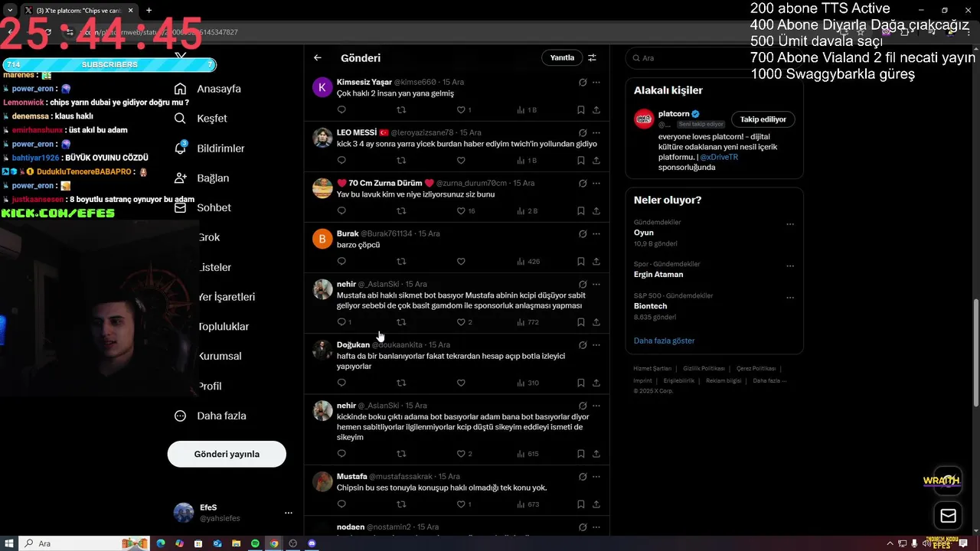The width and height of the screenshot is (980, 551).
Task: Bookmark LEO MESSİ's reply
Action: [581, 161]
